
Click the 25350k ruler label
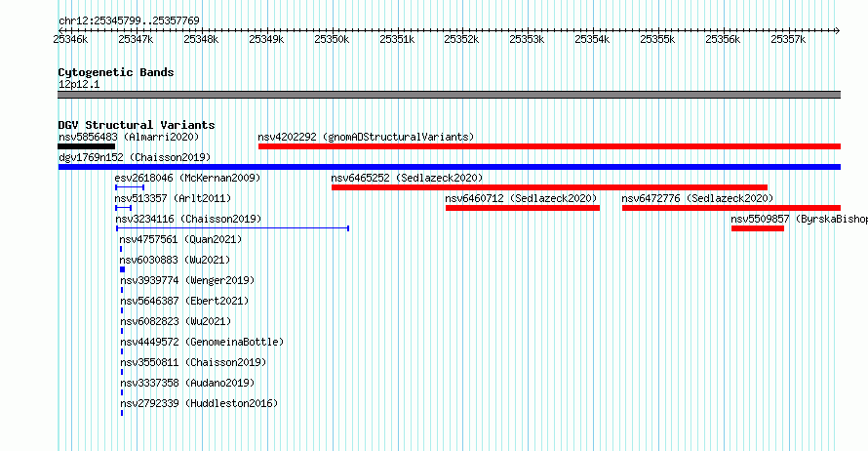(x=332, y=39)
